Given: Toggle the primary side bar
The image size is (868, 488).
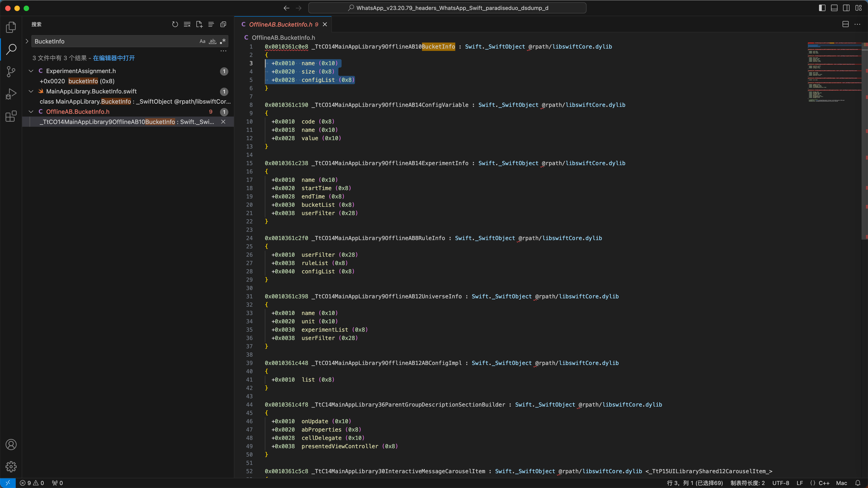Looking at the screenshot, I should pyautogui.click(x=822, y=8).
